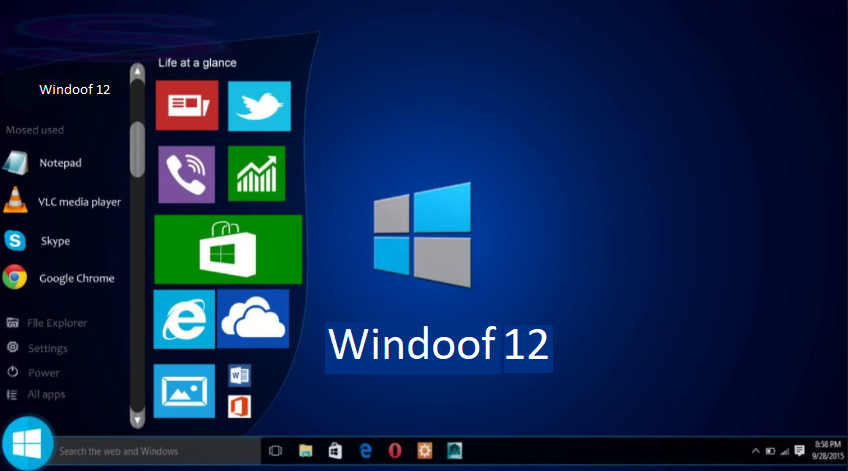
Task: Click start menu scrollbar up arrow
Action: pyautogui.click(x=137, y=71)
